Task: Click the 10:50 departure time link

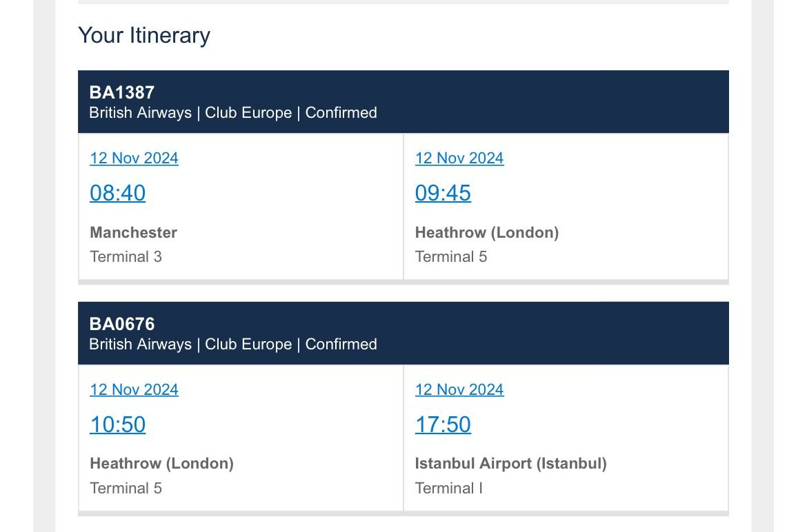Action: (x=117, y=424)
